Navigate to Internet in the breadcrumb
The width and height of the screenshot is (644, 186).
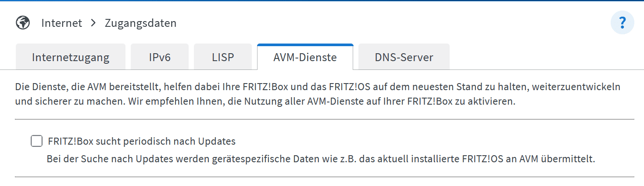tap(61, 23)
